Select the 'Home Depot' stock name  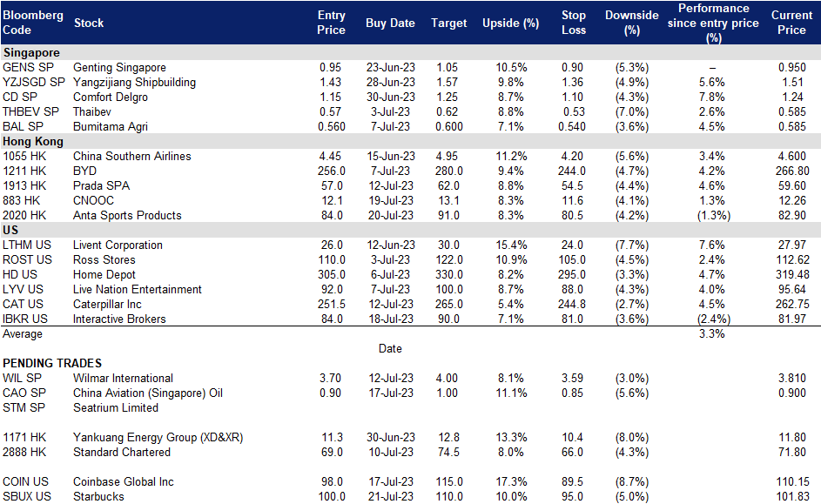pyautogui.click(x=104, y=274)
